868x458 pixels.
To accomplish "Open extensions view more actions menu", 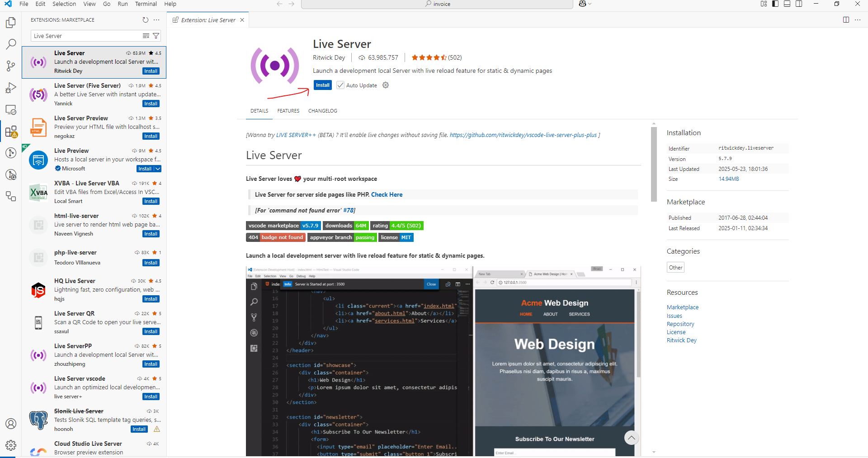I will pyautogui.click(x=156, y=20).
